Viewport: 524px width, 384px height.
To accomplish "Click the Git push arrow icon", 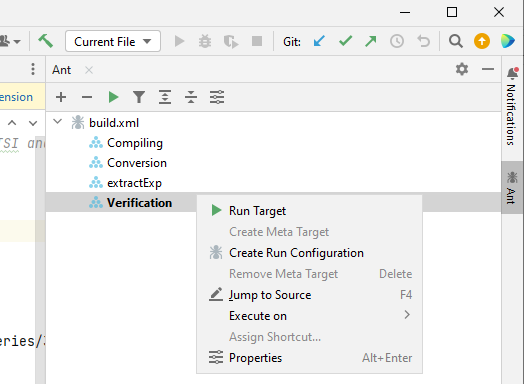I will 371,41.
